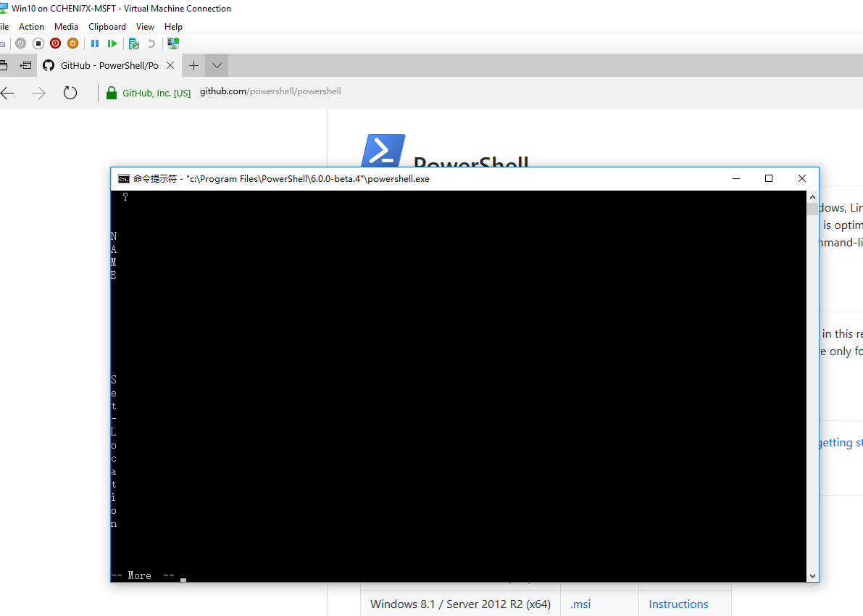Open the Instructions link for Windows 8.1
Viewport: 863px width, 616px height.
pyautogui.click(x=678, y=604)
